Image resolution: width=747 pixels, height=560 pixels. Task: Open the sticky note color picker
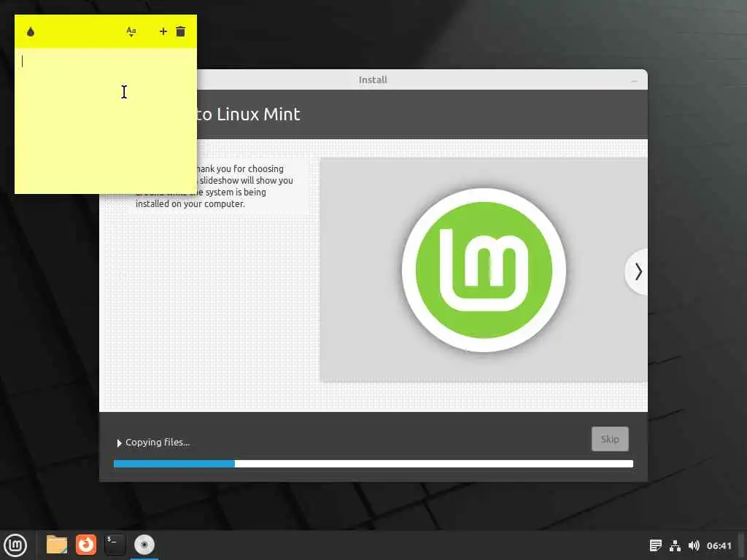(31, 32)
